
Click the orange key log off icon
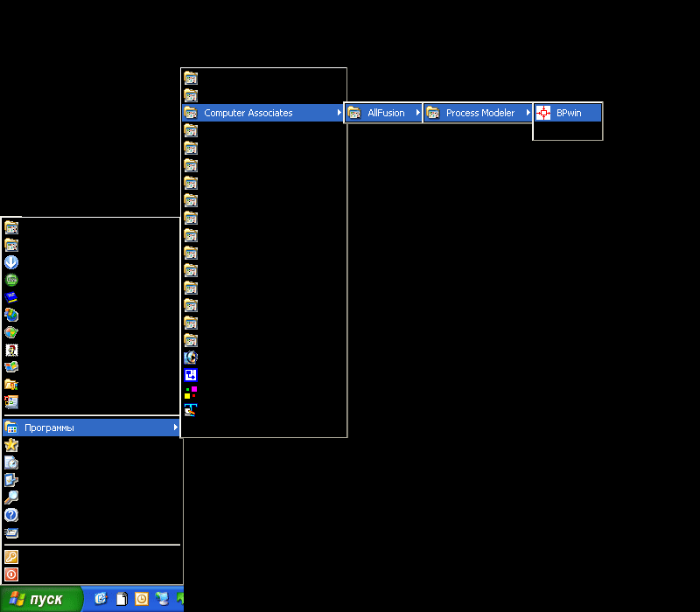pos(11,557)
